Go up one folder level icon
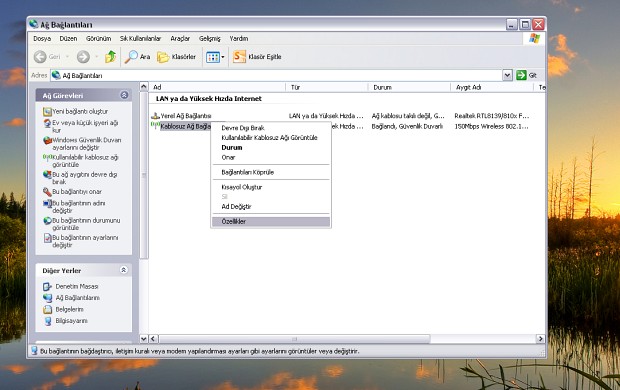620x390 pixels. (x=111, y=57)
